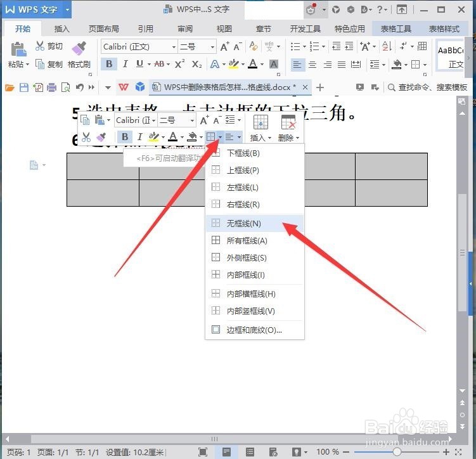
Task: Open print preview icon
Action: click(x=65, y=87)
